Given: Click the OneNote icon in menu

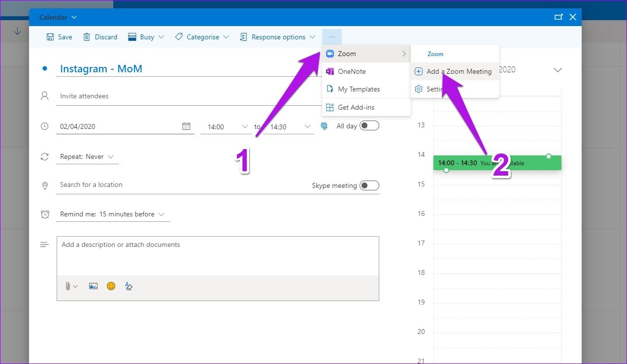Looking at the screenshot, I should click(330, 71).
